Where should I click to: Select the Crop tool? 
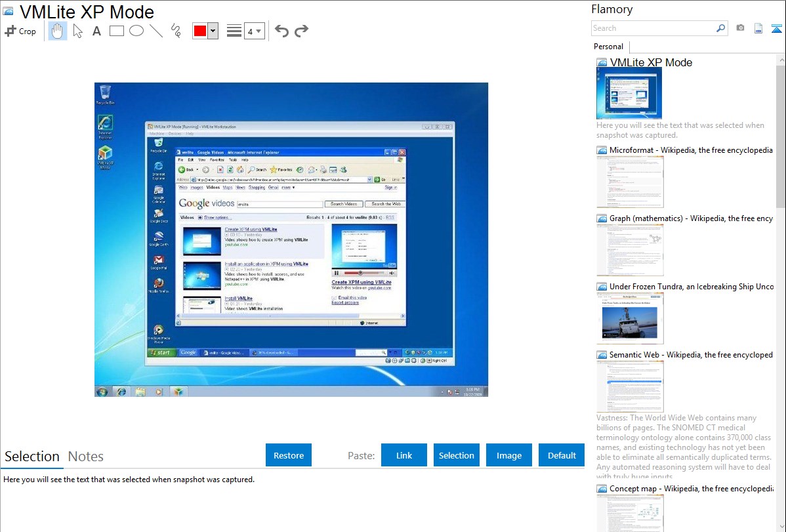coord(20,31)
